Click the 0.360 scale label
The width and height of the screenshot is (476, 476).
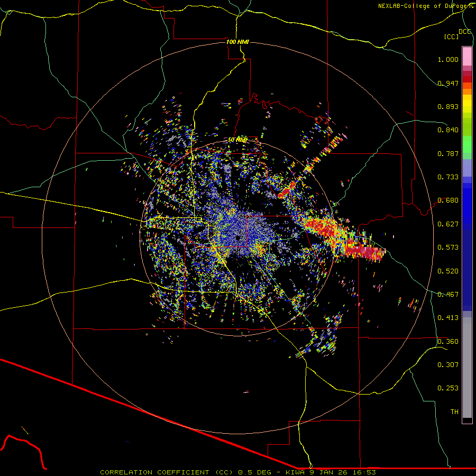(x=448, y=342)
